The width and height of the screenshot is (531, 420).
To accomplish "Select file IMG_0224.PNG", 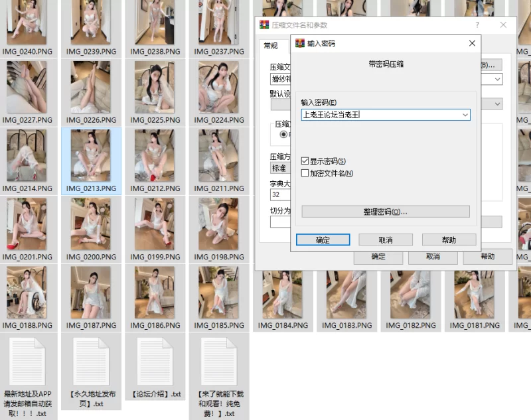I will (x=219, y=92).
